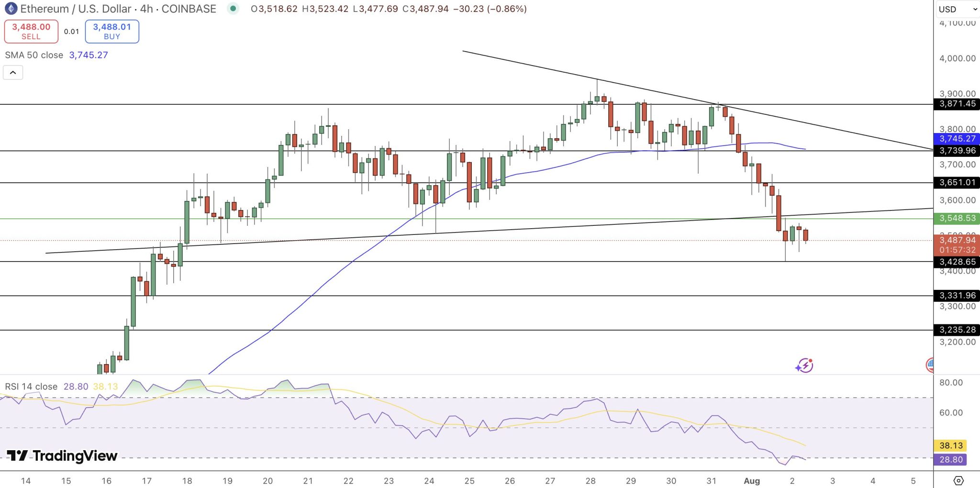Image resolution: width=980 pixels, height=488 pixels.
Task: Open the USD currency dropdown
Action: click(952, 9)
